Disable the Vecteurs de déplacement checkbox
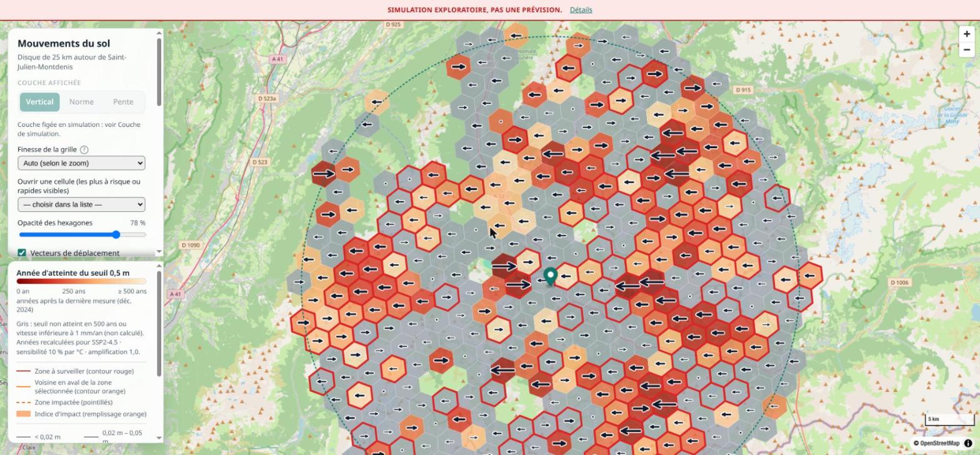The width and height of the screenshot is (980, 455). (x=22, y=253)
